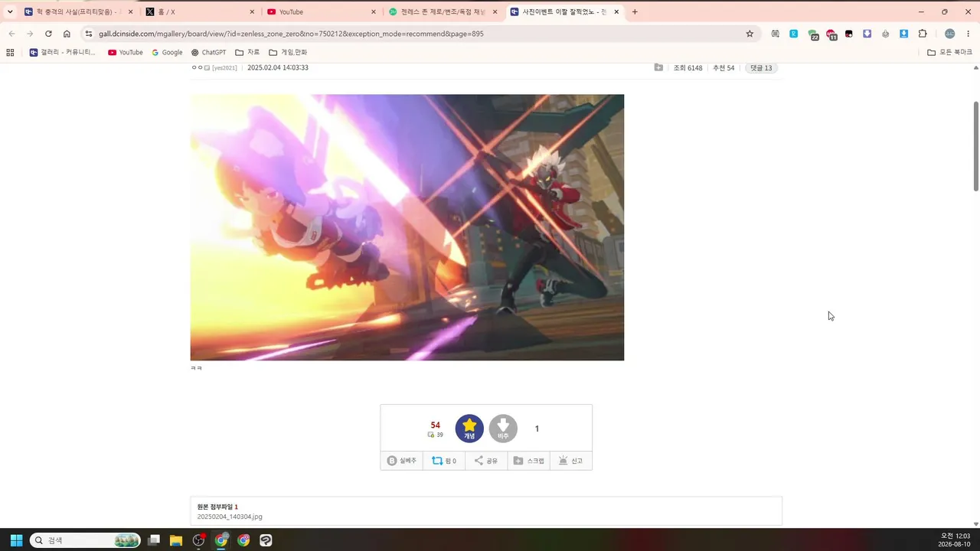Open the post image of the anime fight scene
Viewport: 980px width, 551px height.
407,227
